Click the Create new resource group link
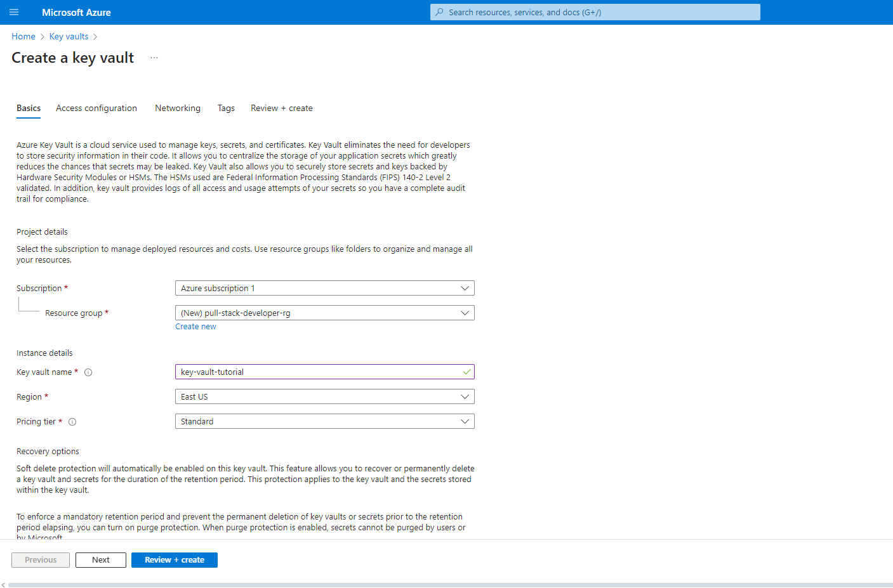893x588 pixels. [195, 327]
